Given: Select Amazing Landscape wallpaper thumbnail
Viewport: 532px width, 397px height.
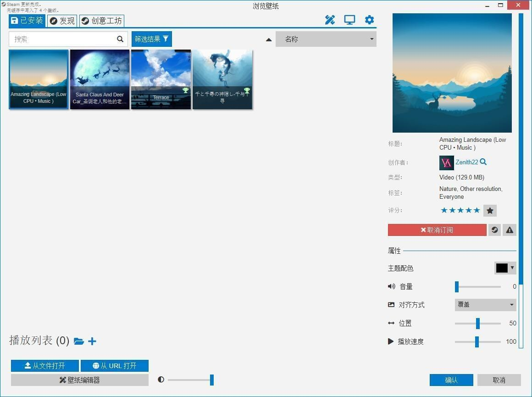Looking at the screenshot, I should click(39, 79).
